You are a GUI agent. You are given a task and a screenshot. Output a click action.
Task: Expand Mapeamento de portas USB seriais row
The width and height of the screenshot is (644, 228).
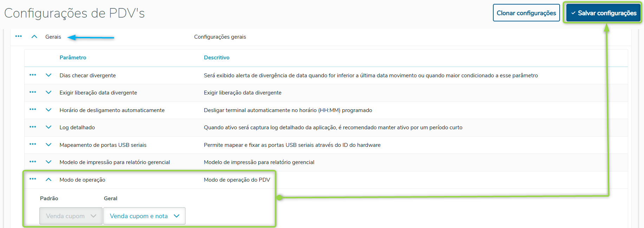48,145
